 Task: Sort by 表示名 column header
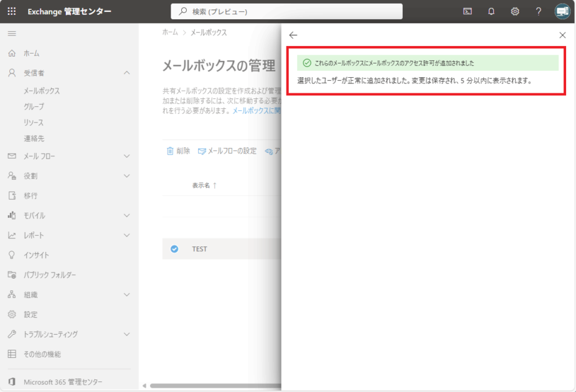201,185
